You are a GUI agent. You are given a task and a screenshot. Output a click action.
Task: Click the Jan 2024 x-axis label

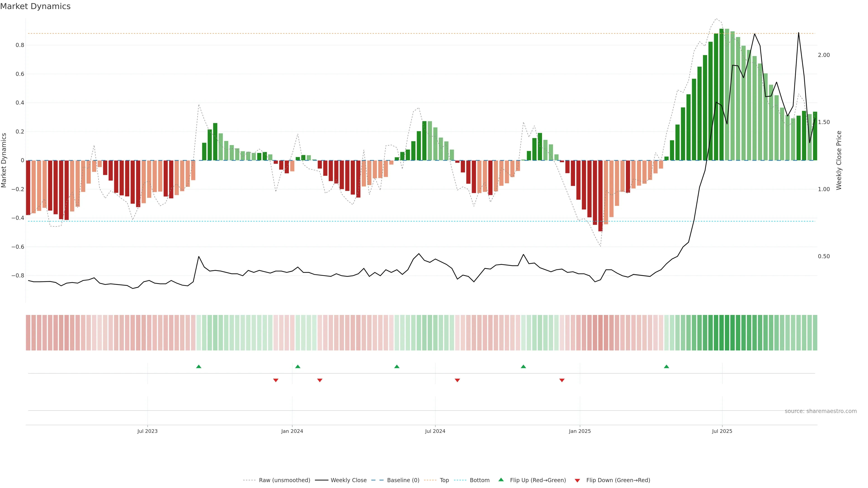click(x=292, y=431)
